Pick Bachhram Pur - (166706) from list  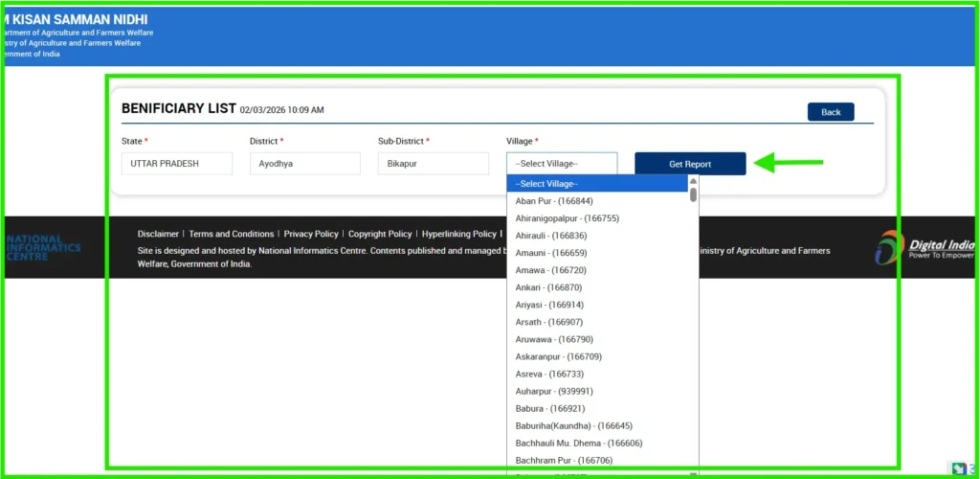pyautogui.click(x=597, y=460)
